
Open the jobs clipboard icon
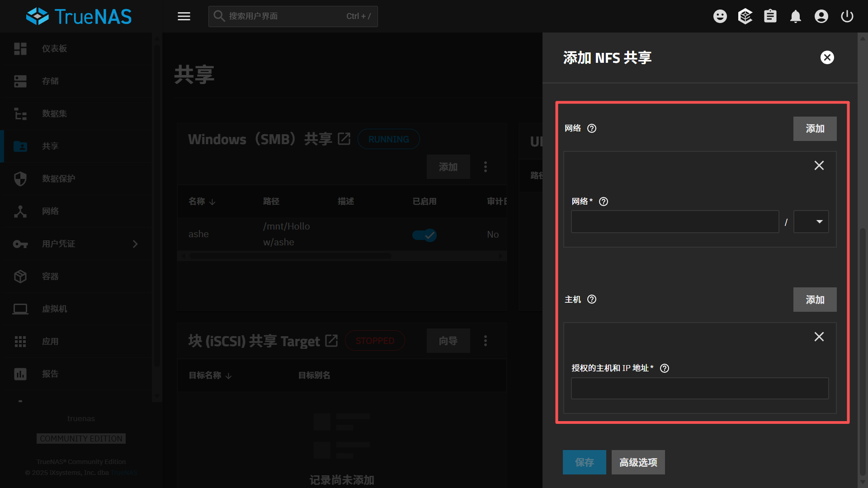pos(770,17)
